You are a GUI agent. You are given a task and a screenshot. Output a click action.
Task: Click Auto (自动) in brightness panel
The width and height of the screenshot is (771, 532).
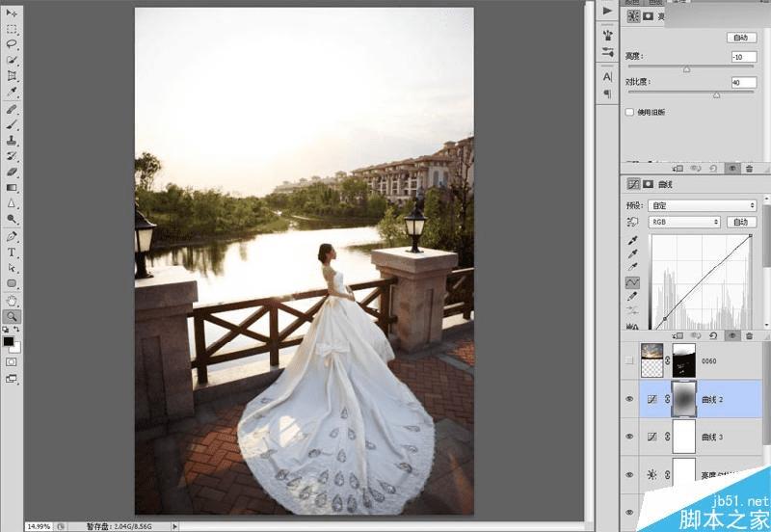coord(741,38)
